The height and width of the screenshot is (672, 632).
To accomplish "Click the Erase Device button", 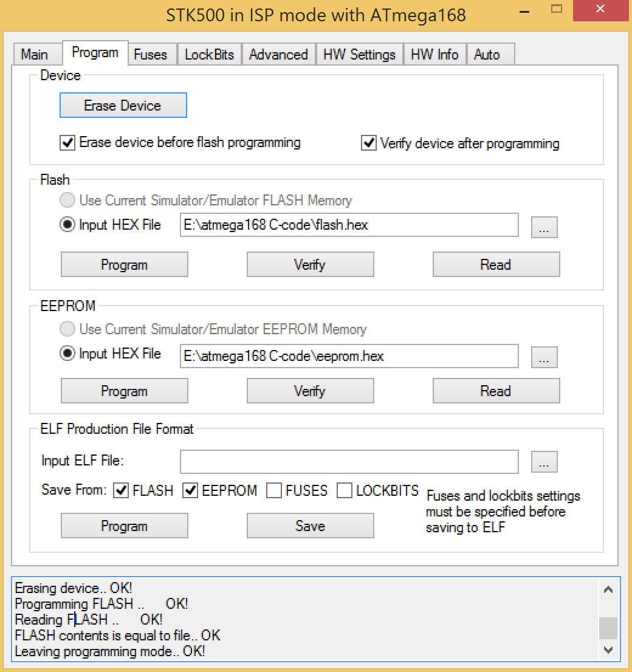I will 123,105.
